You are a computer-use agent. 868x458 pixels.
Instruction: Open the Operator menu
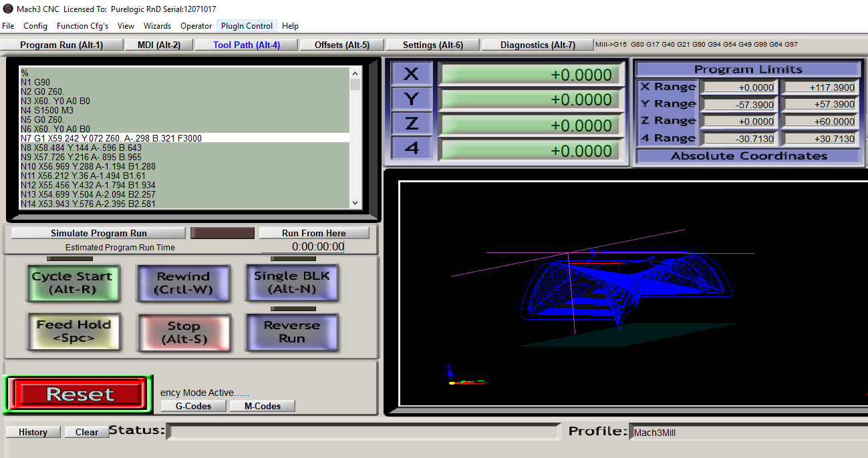tap(196, 26)
